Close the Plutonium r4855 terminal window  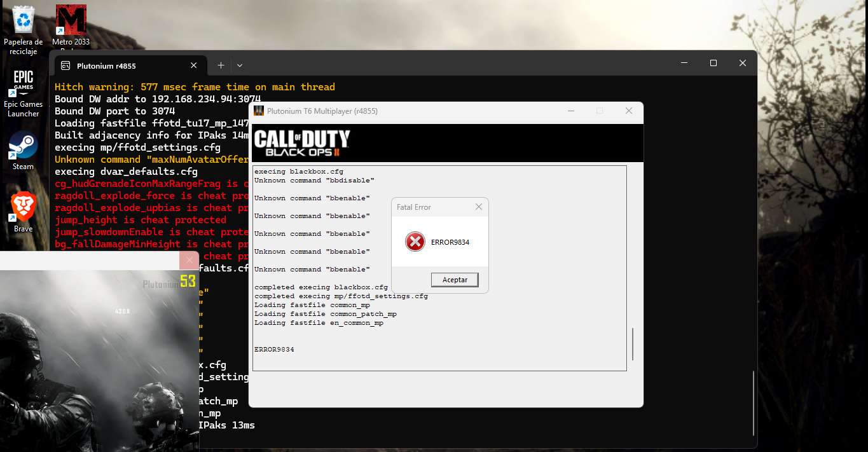(743, 63)
